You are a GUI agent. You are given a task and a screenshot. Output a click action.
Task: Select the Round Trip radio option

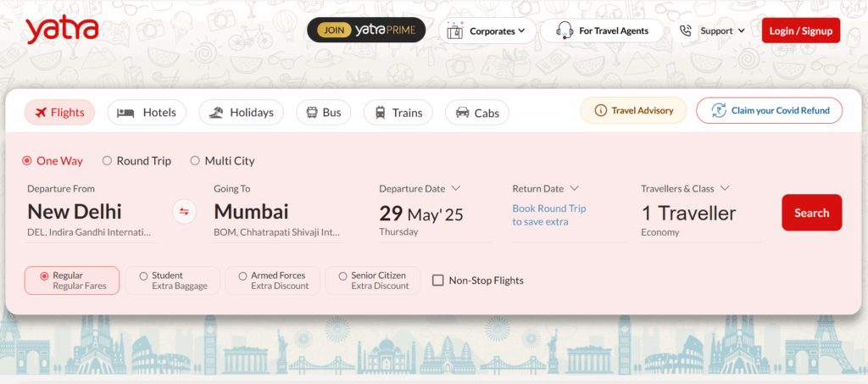(108, 161)
